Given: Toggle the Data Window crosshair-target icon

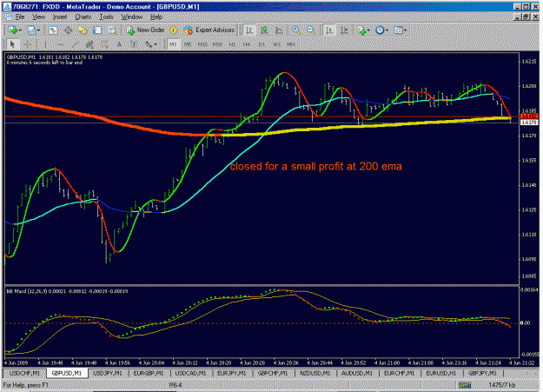Looking at the screenshot, I should [x=68, y=30].
